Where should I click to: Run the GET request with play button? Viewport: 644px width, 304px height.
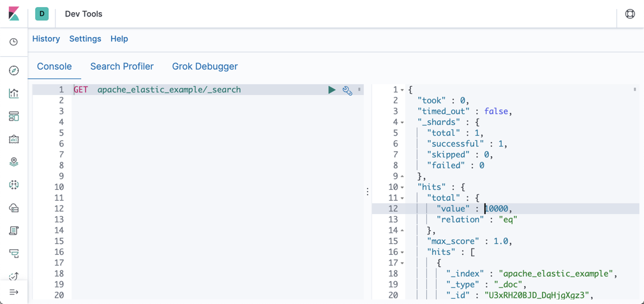[x=332, y=90]
